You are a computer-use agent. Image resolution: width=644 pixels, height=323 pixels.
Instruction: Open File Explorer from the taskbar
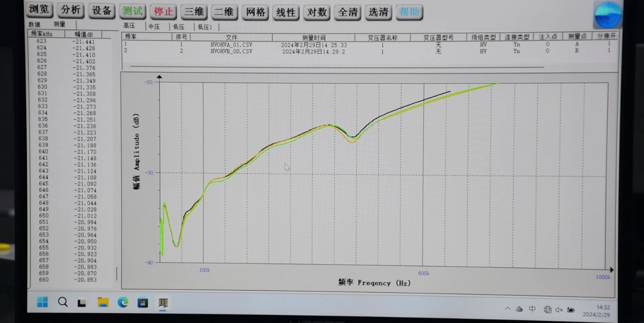click(x=103, y=303)
